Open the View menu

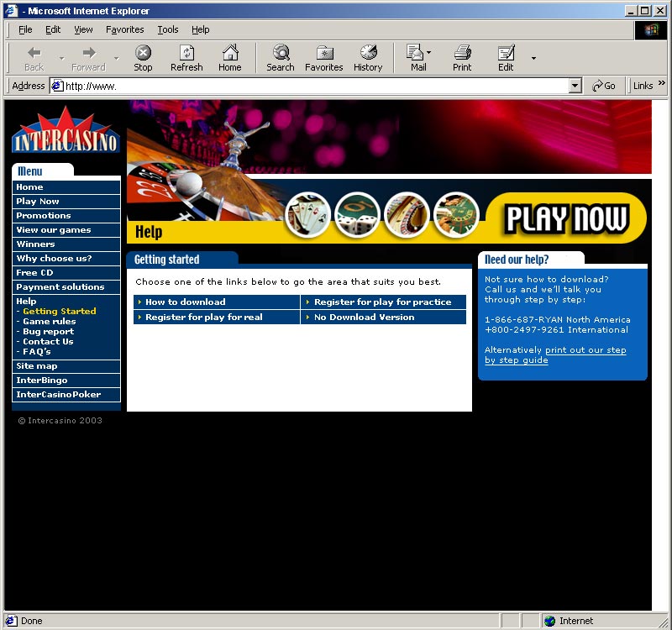(83, 29)
